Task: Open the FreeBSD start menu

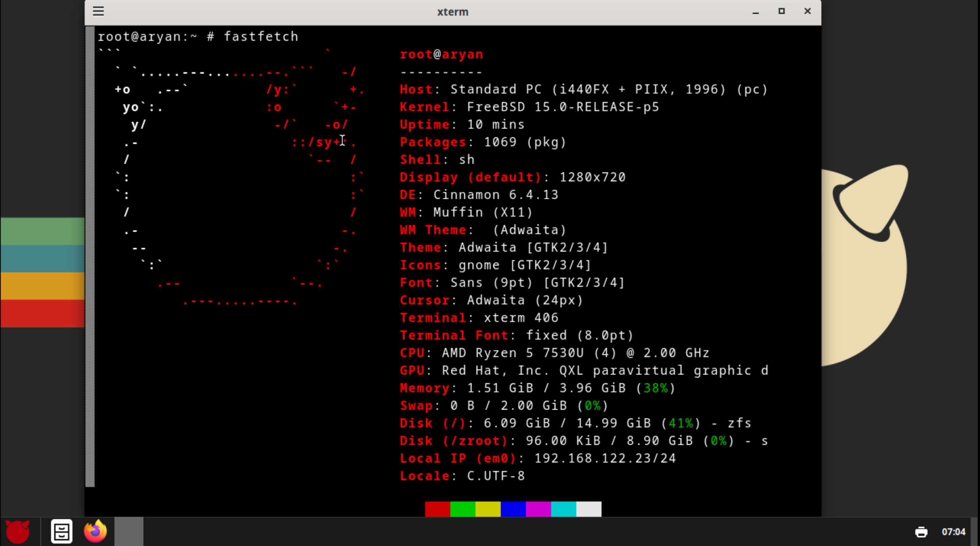Action: (x=18, y=531)
